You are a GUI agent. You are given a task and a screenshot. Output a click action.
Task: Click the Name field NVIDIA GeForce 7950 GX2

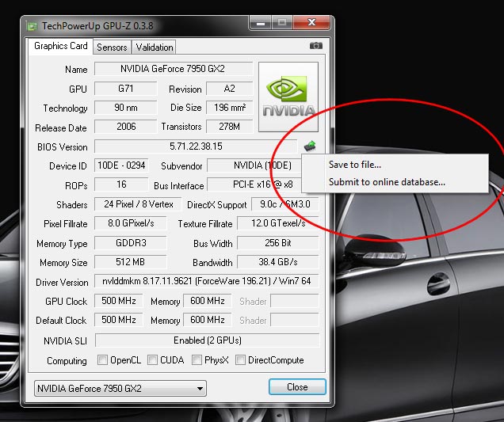(x=174, y=69)
